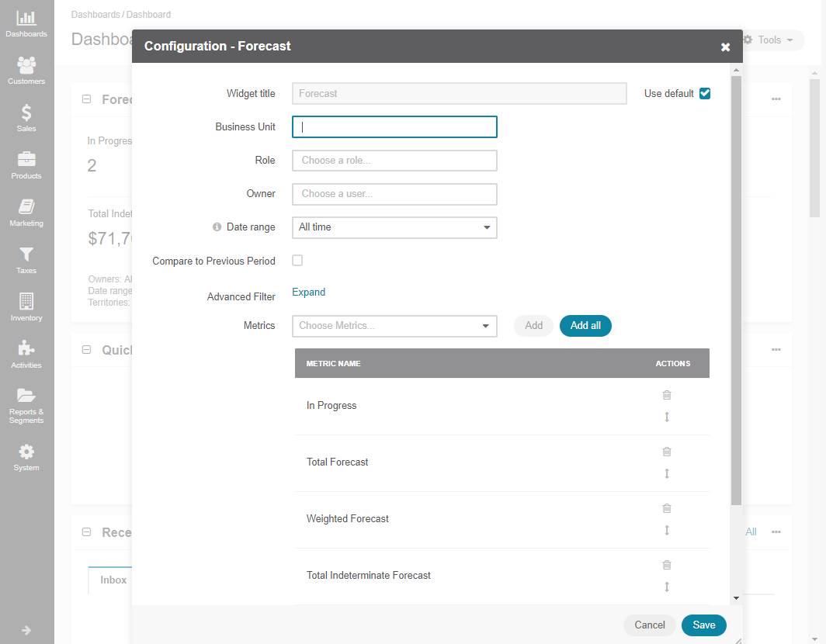Click the Add metric button

(x=533, y=325)
